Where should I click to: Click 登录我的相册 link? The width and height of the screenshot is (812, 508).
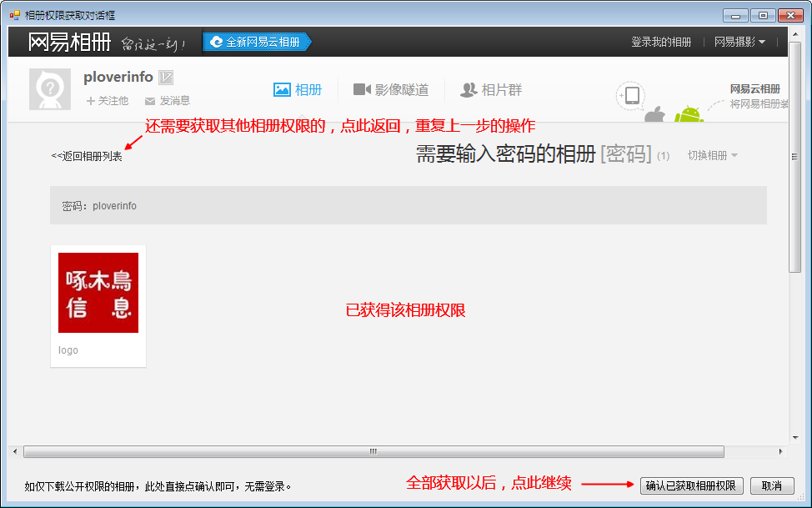tap(661, 42)
